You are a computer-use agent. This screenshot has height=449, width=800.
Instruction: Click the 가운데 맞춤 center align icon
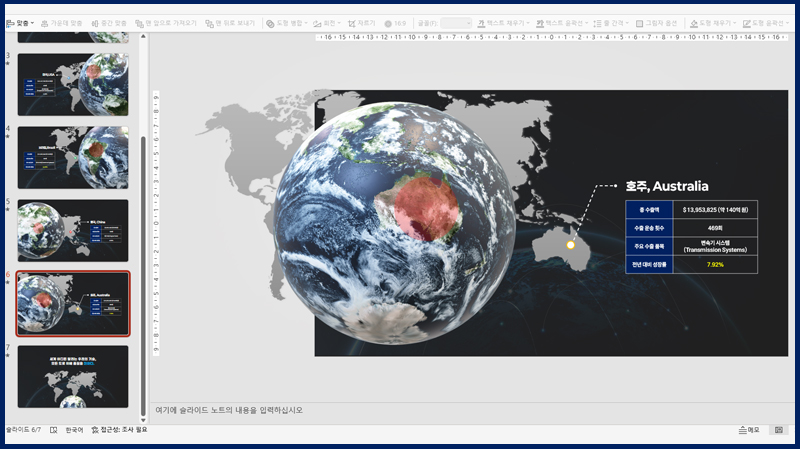pyautogui.click(x=45, y=23)
